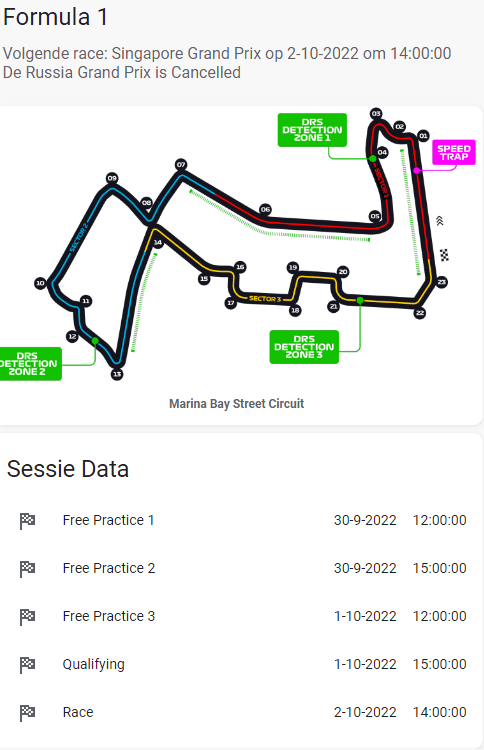Viewport: 484px width, 750px height.
Task: Click the Race time 14:00:00 value
Action: pyautogui.click(x=440, y=712)
